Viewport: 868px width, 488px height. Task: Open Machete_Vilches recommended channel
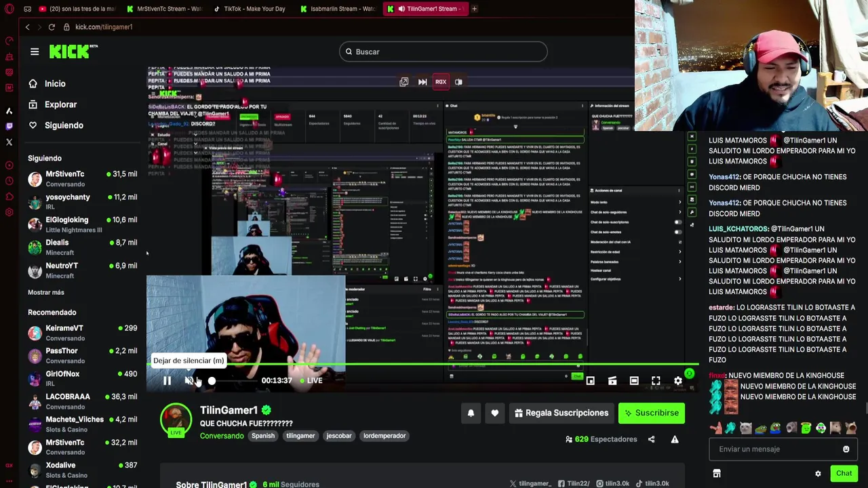(x=83, y=424)
